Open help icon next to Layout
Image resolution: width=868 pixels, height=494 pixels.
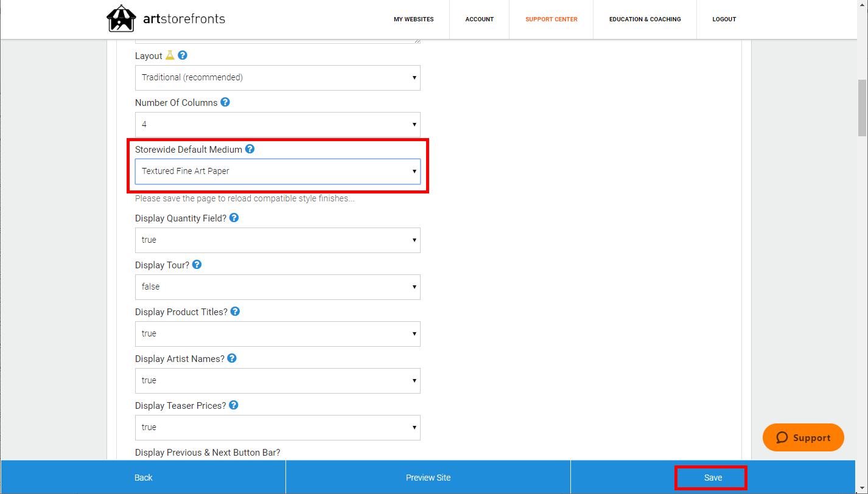(x=183, y=55)
